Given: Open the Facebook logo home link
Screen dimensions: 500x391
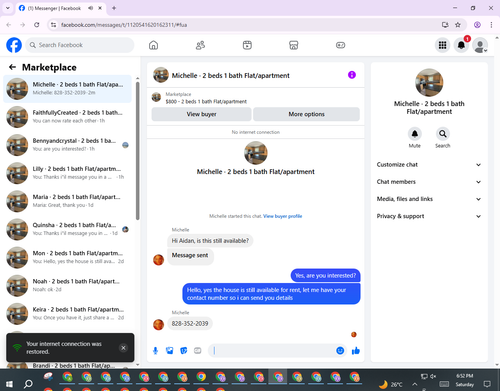Looking at the screenshot, I should click(14, 45).
